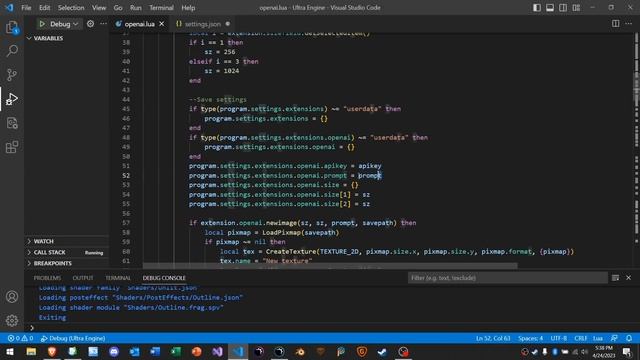640x360 pixels.
Task: Select the DEBUG CONSOLE panel tab
Action: click(x=164, y=278)
